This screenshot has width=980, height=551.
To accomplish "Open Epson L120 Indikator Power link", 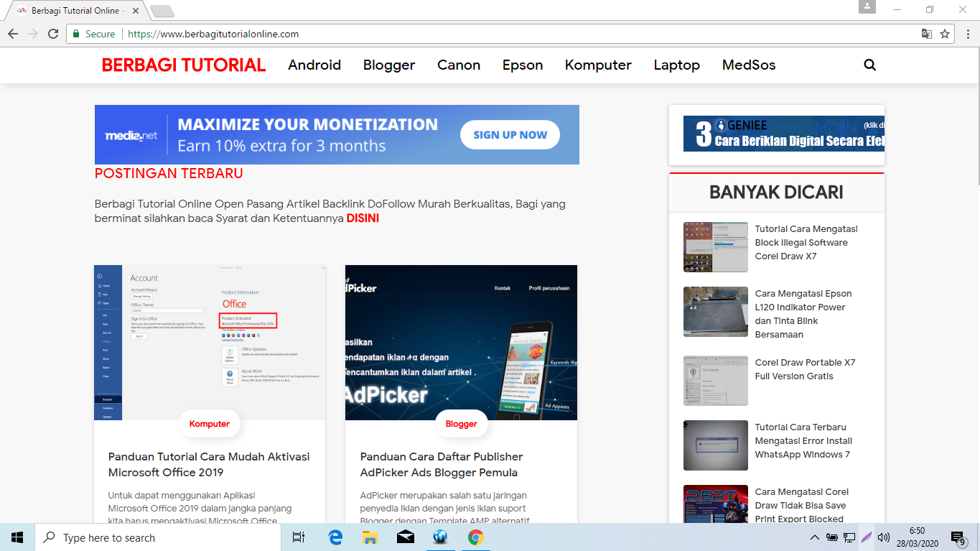I will tap(803, 314).
